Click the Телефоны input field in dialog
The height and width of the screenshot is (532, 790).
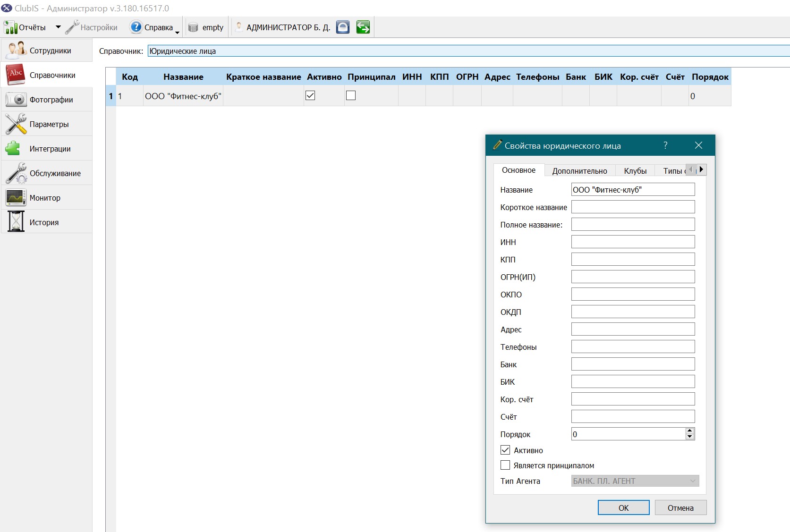(633, 347)
